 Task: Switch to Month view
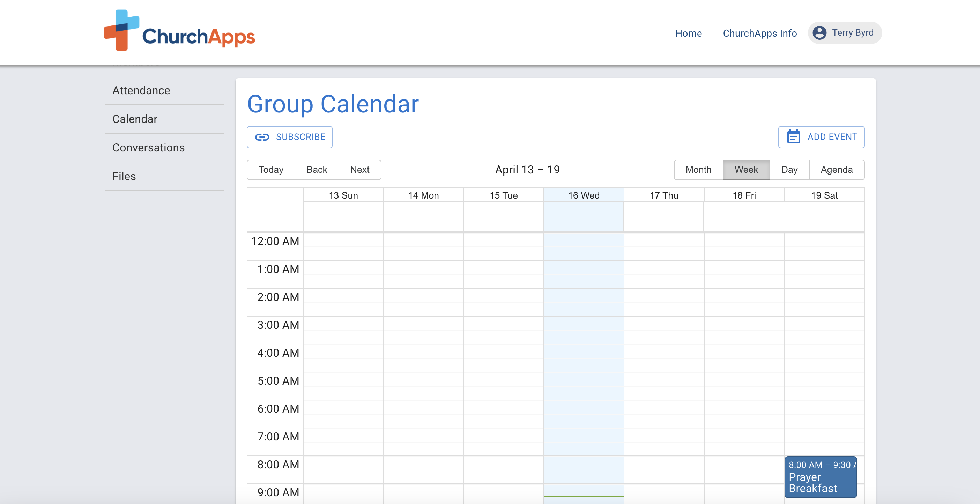(x=698, y=170)
